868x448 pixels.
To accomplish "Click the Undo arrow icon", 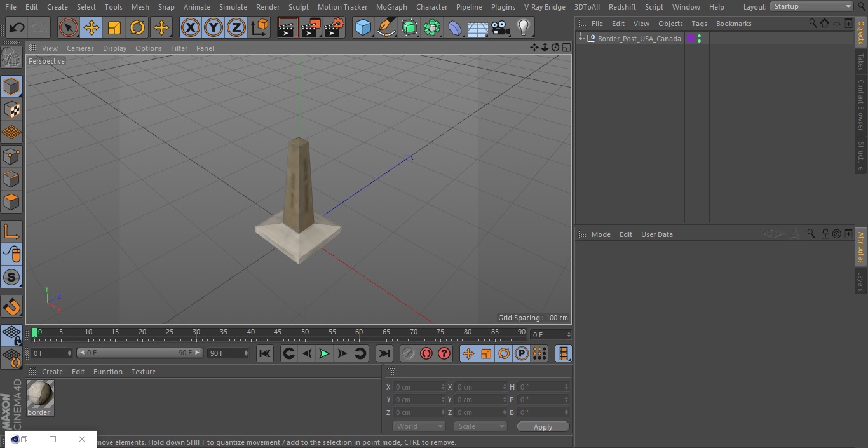I will (17, 27).
